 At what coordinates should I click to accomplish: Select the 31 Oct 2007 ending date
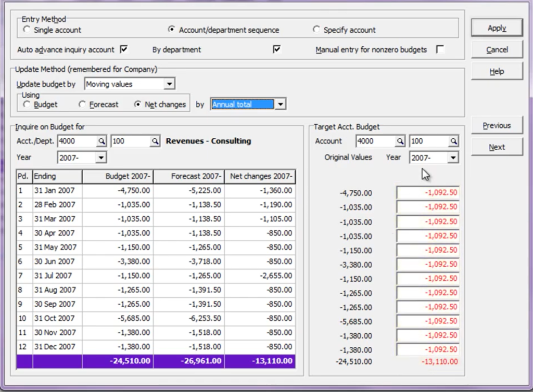(x=54, y=318)
